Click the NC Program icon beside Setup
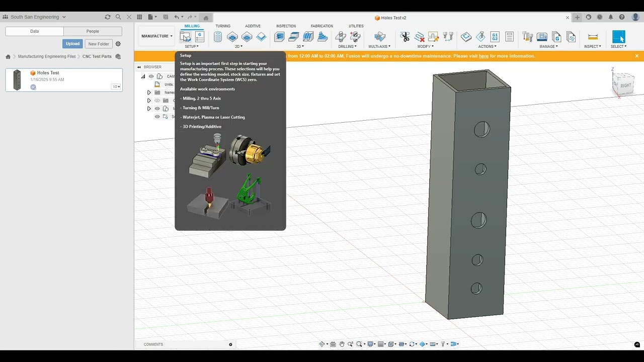The image size is (644, 362). pyautogui.click(x=200, y=37)
